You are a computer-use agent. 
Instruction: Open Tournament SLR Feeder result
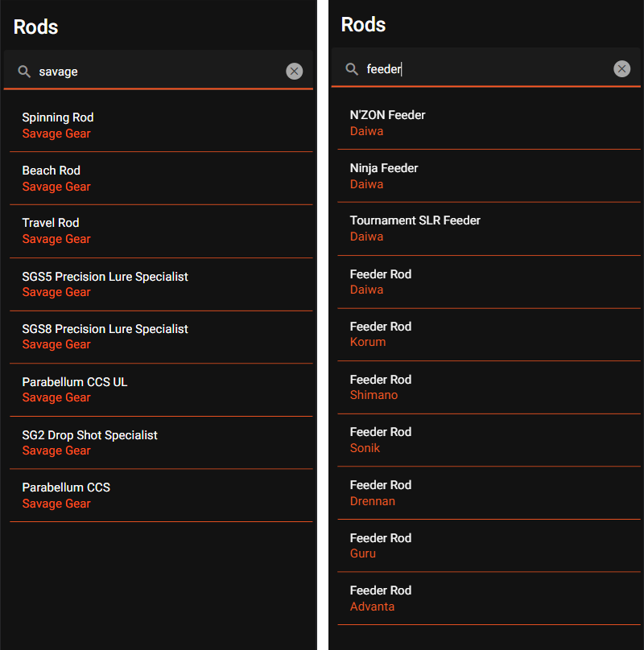[x=489, y=228]
